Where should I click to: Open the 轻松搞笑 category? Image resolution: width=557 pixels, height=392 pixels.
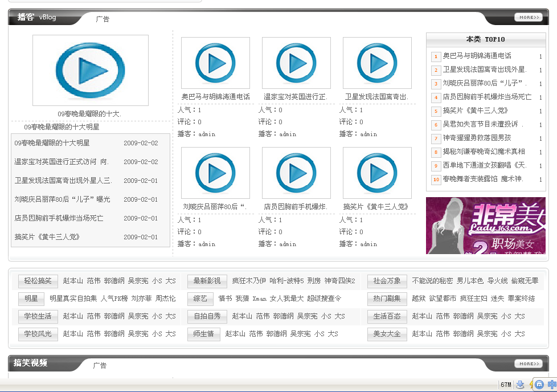(x=38, y=281)
